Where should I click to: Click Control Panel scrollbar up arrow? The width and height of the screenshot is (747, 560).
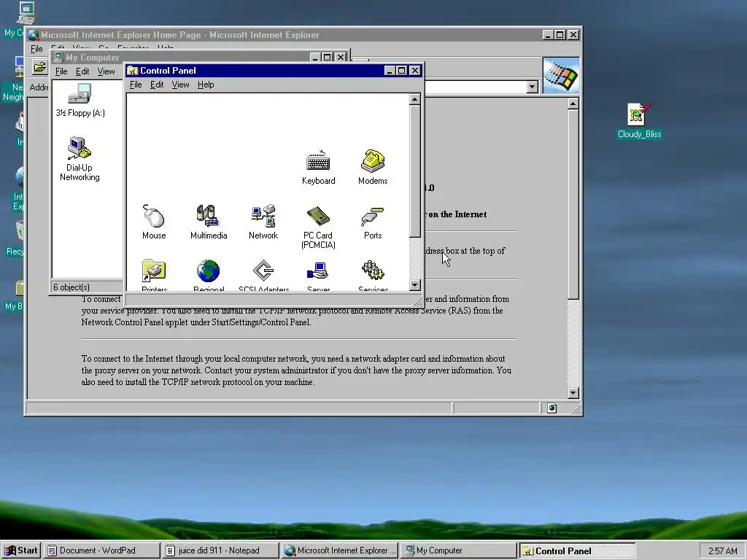pos(414,99)
